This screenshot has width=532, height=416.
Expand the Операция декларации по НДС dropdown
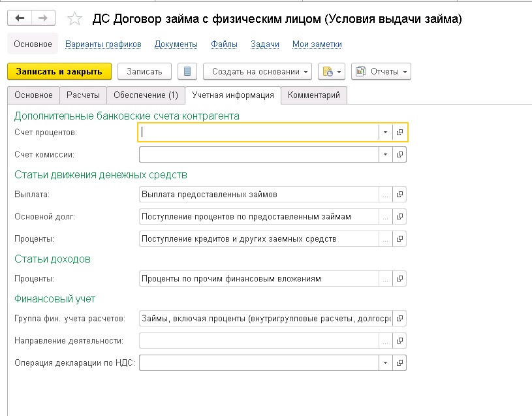tap(386, 362)
